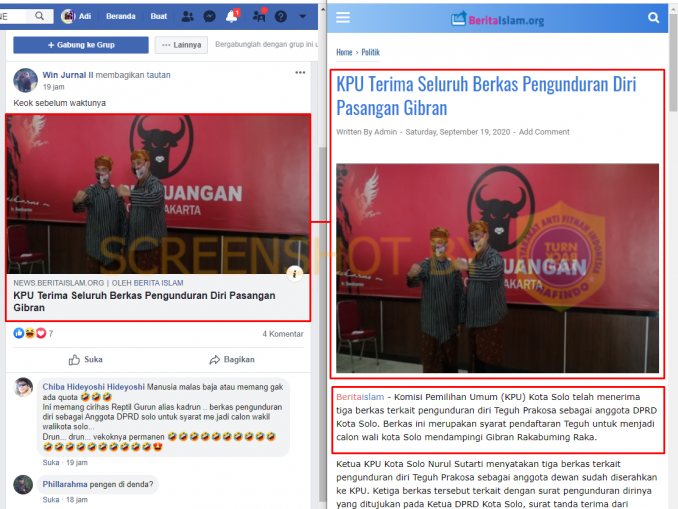Click the 18 jam comment timestamp

pyautogui.click(x=77, y=499)
